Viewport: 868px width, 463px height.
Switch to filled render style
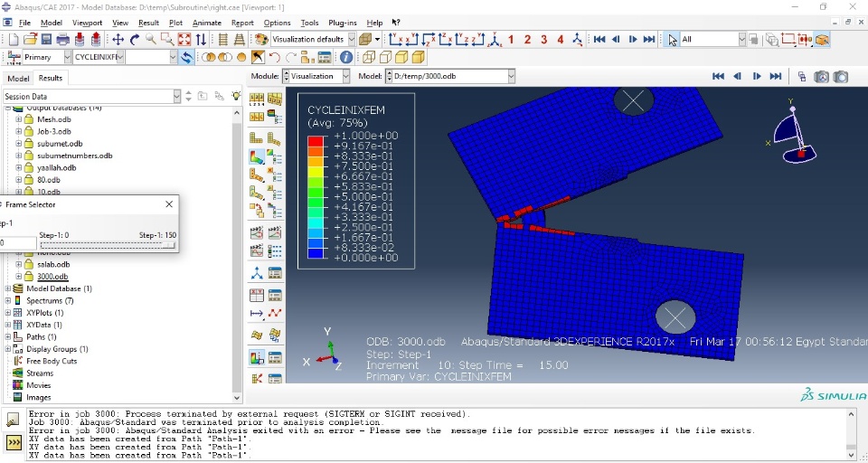click(401, 57)
